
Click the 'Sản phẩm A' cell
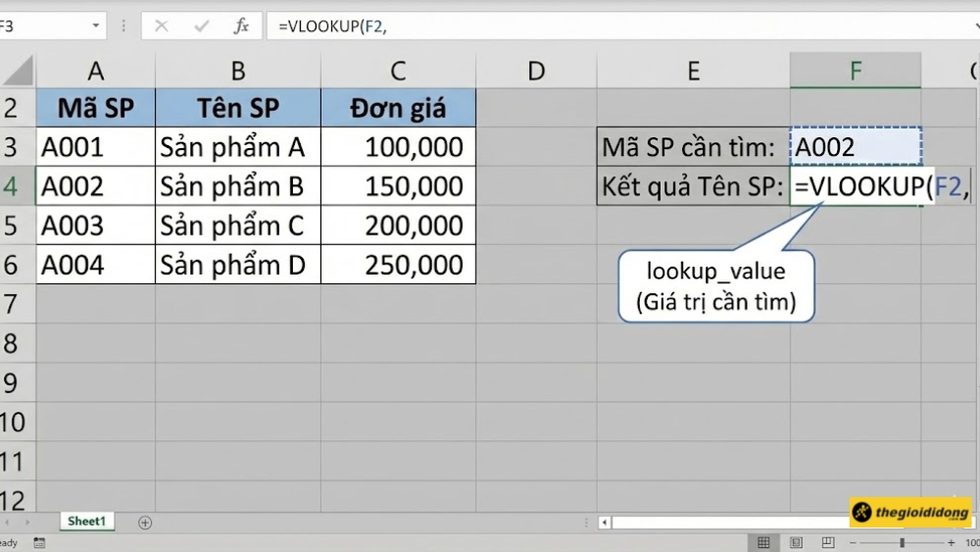(238, 147)
